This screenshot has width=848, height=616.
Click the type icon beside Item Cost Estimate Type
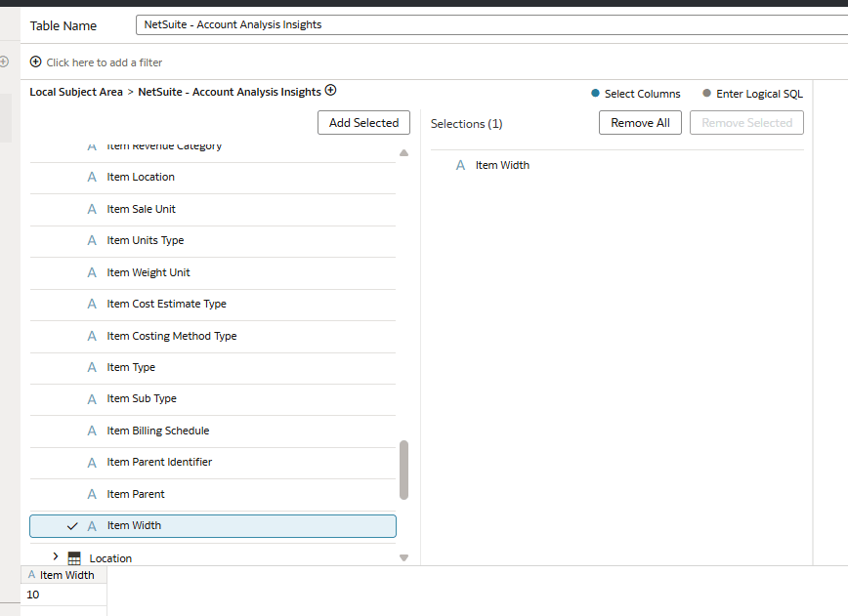(x=92, y=305)
